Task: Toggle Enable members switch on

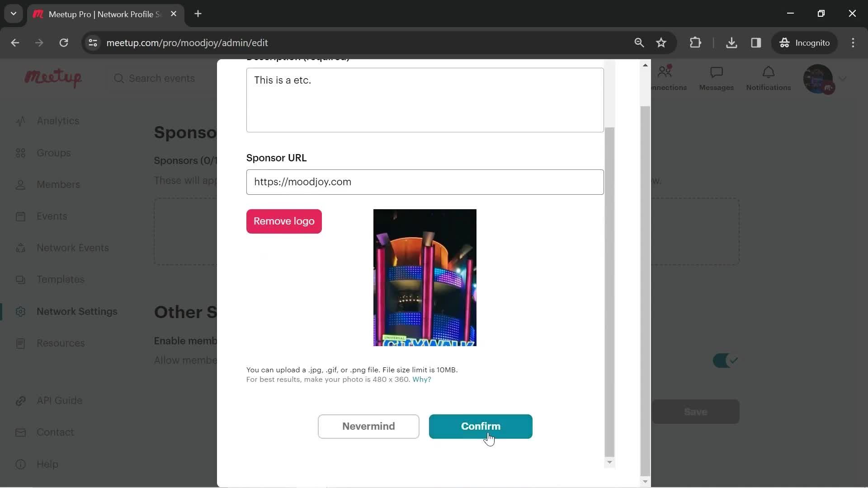Action: tap(726, 359)
